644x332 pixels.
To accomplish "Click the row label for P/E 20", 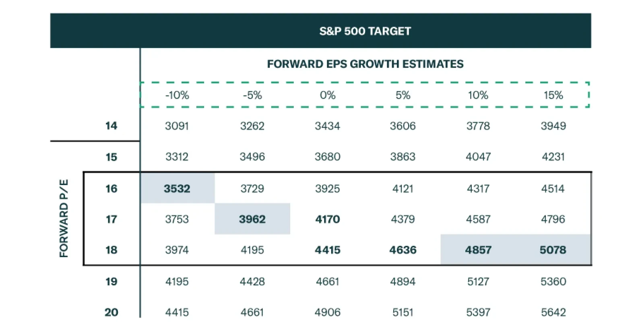I will 111,312.
